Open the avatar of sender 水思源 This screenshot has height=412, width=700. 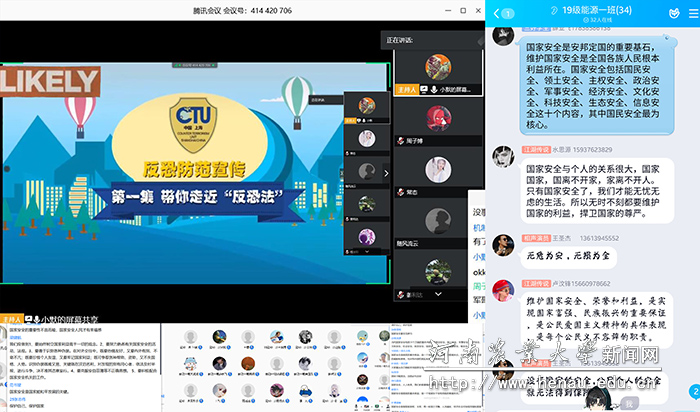(503, 157)
